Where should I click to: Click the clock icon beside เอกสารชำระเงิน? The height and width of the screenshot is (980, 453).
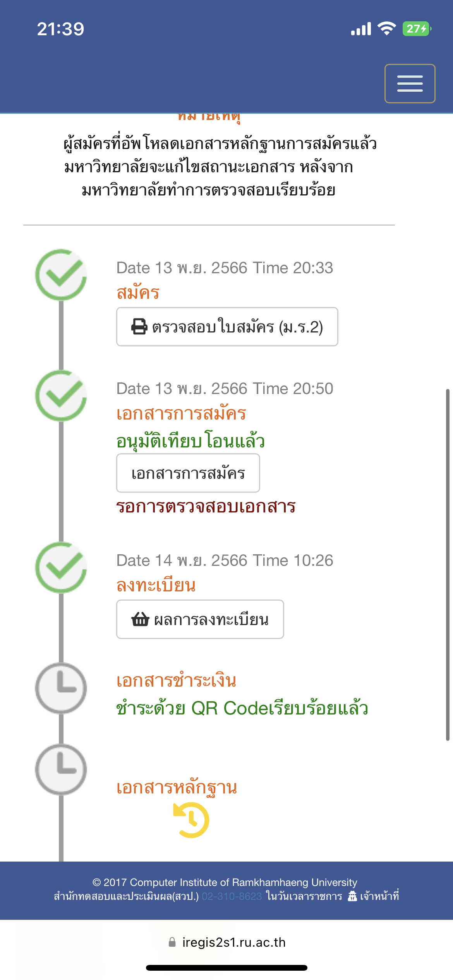pyautogui.click(x=61, y=688)
